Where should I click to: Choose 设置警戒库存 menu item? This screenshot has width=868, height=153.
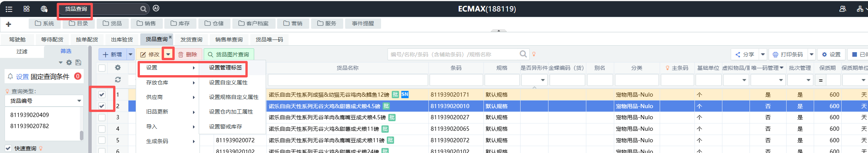(x=225, y=127)
